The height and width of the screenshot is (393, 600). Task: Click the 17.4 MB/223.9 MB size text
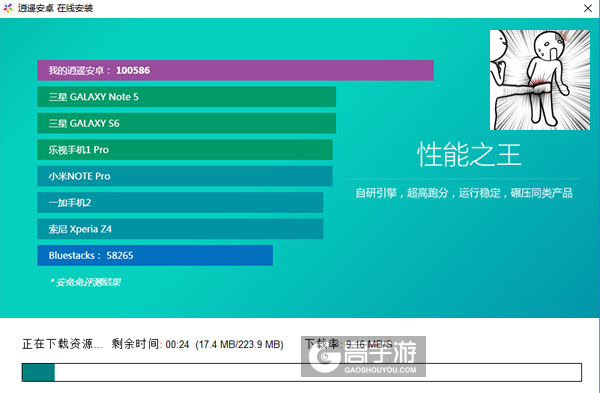(240, 344)
